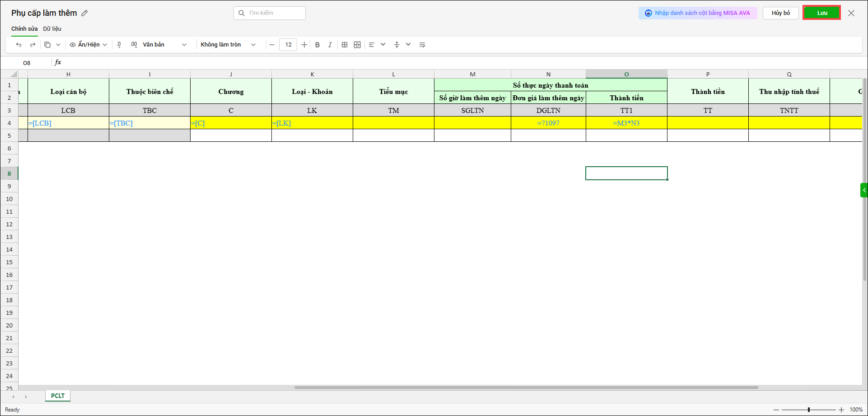Viewport: 868px width, 416px height.
Task: Toggle italic formatting
Action: click(x=330, y=45)
